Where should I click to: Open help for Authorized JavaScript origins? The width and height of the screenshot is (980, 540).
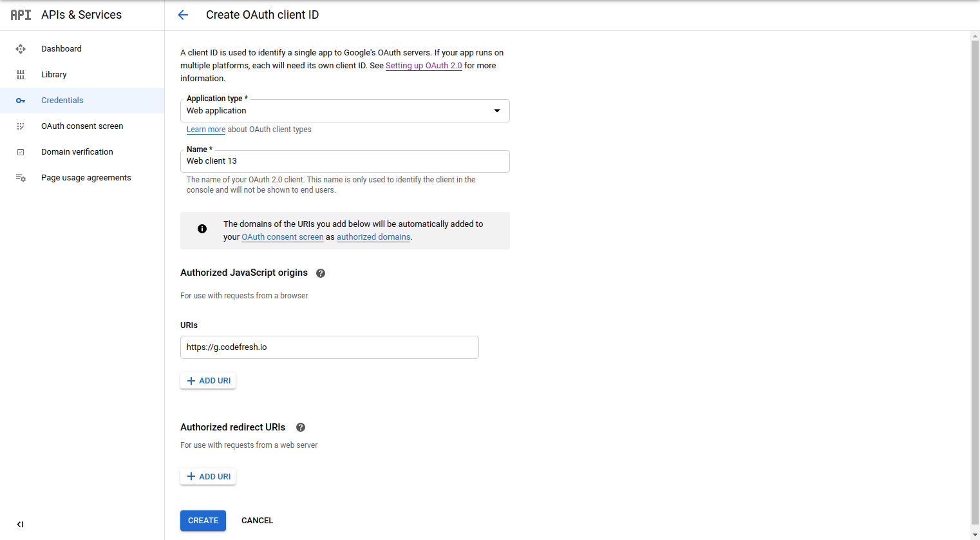[x=321, y=273]
